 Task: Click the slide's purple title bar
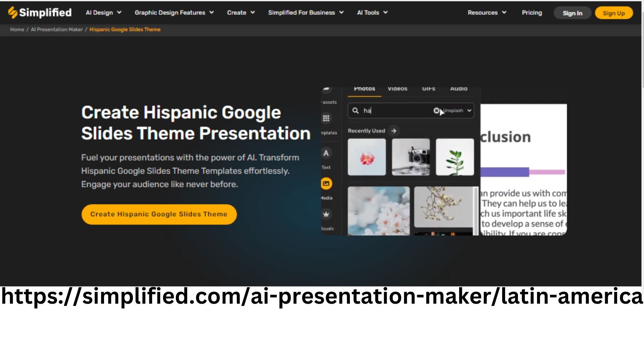point(505,172)
